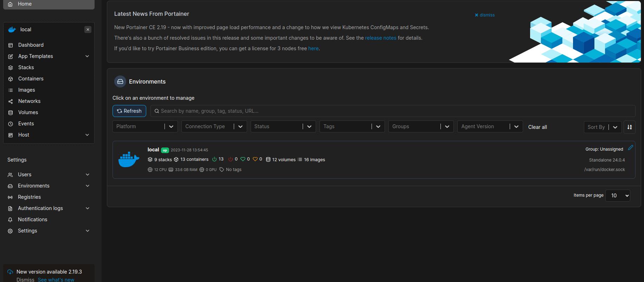Click the edit pencil icon for local environment
The height and width of the screenshot is (282, 644).
630,148
